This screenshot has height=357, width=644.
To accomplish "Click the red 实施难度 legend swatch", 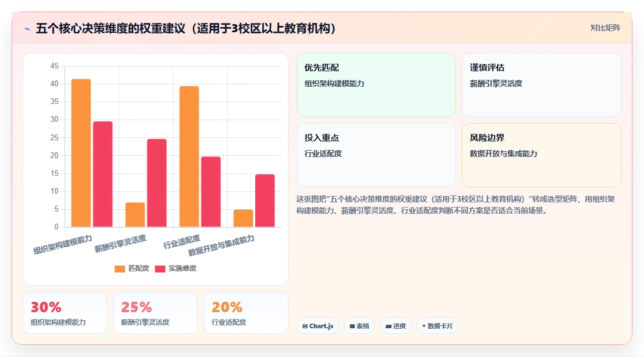I will pos(160,268).
